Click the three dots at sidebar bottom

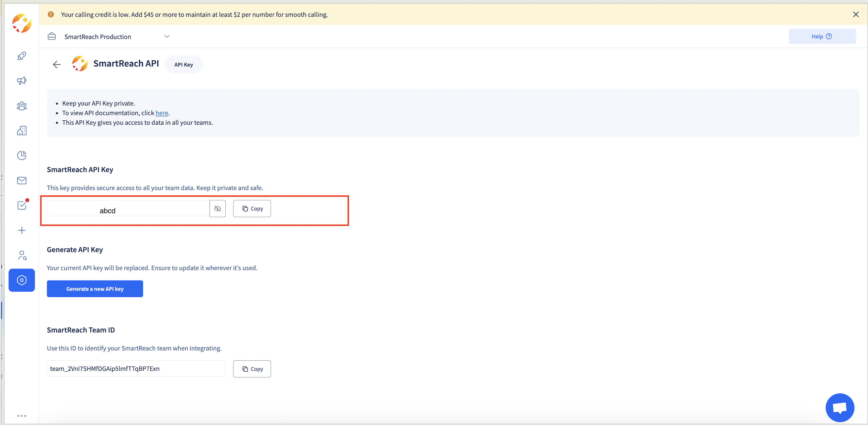click(22, 416)
